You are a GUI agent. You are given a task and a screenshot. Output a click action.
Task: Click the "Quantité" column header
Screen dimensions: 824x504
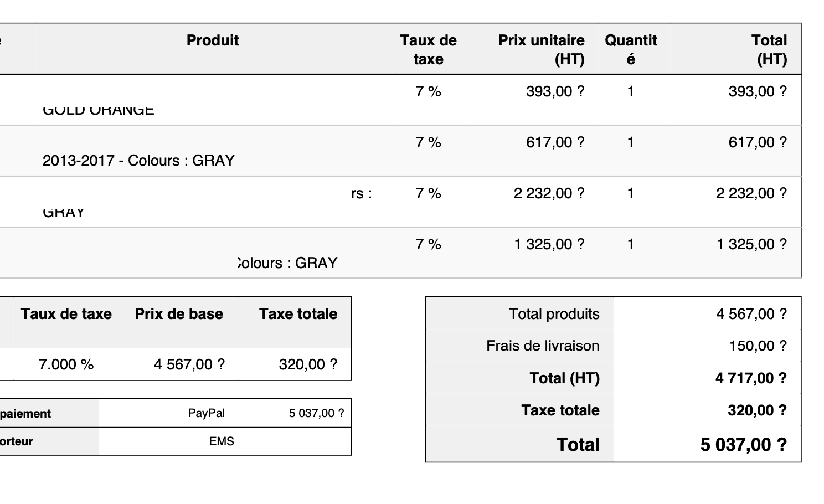631,49
